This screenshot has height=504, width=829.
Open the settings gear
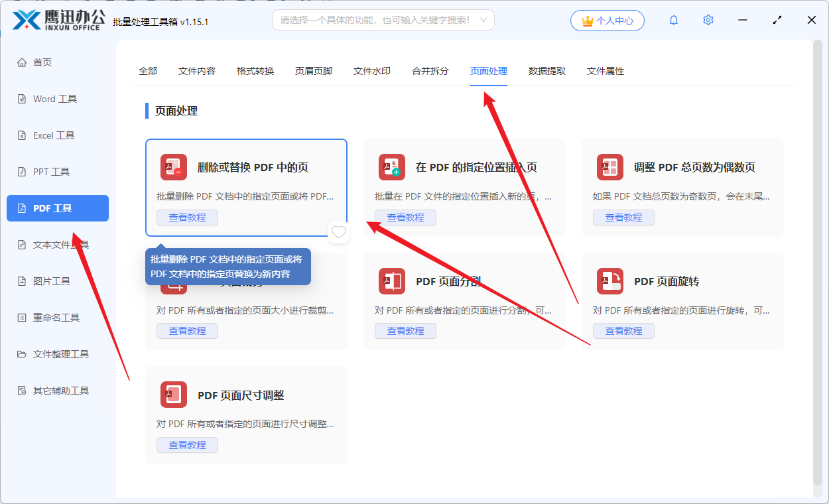pyautogui.click(x=708, y=20)
